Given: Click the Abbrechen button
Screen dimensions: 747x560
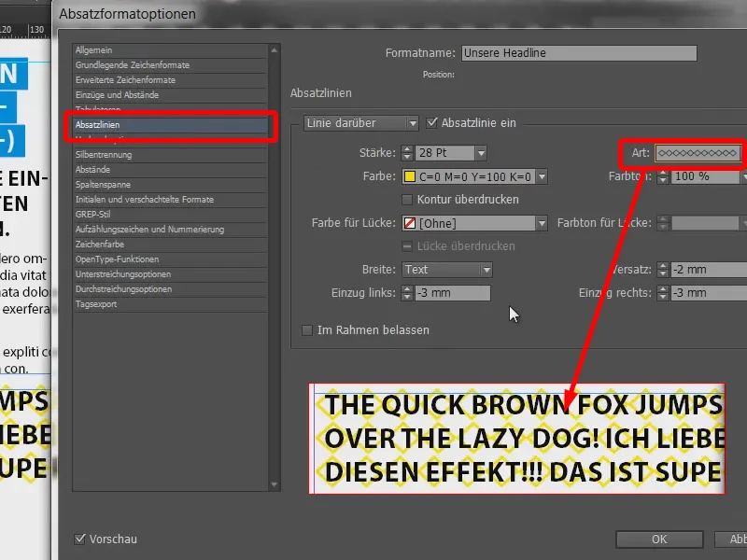Looking at the screenshot, I should (731, 539).
